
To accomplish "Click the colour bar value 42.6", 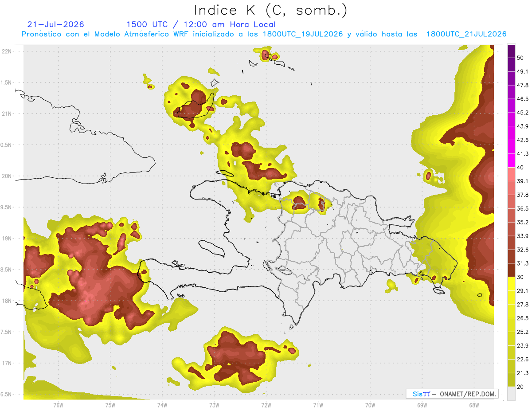I will [523, 140].
